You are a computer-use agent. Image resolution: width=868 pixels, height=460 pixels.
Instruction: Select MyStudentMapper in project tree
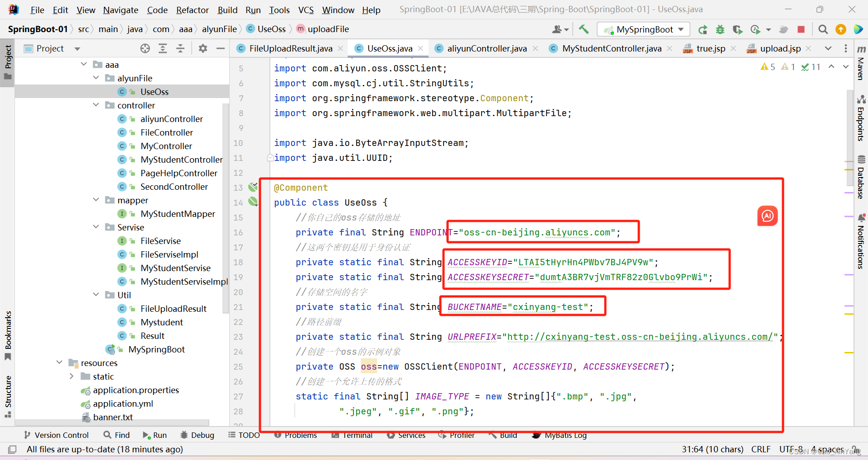coord(178,214)
